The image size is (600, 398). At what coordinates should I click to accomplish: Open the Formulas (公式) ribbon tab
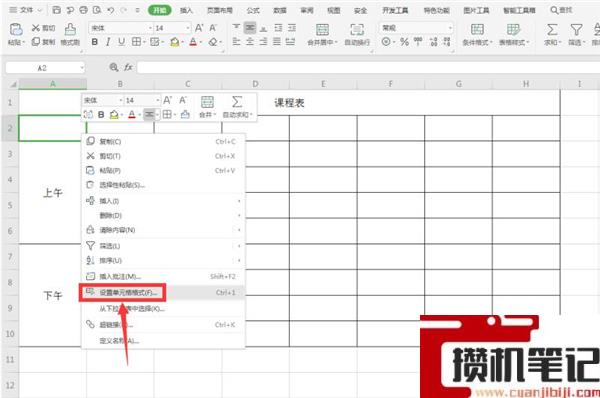(x=253, y=10)
